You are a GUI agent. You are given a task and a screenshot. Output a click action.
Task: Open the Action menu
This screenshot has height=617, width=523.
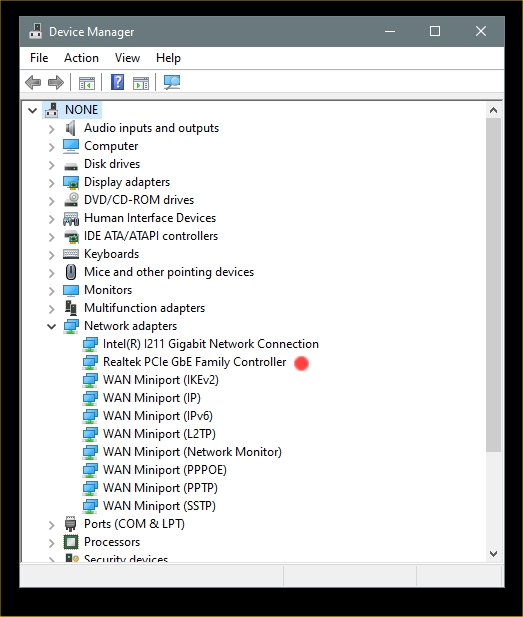point(81,58)
